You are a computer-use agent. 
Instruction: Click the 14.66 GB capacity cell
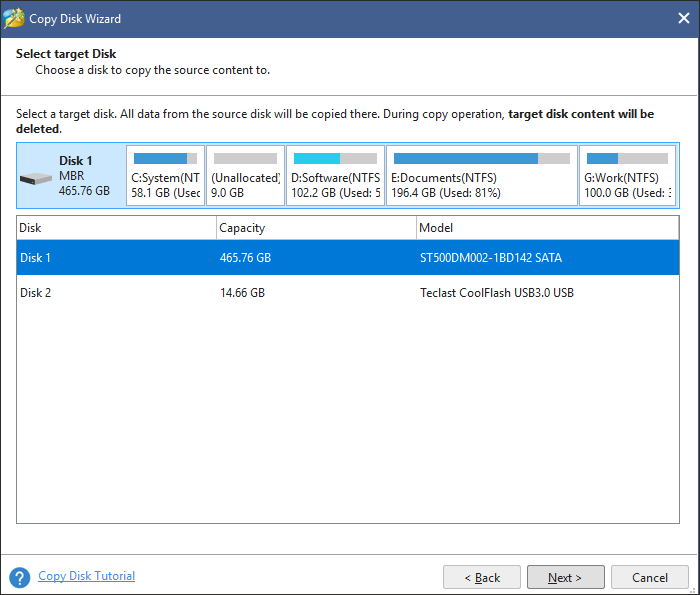tap(242, 293)
